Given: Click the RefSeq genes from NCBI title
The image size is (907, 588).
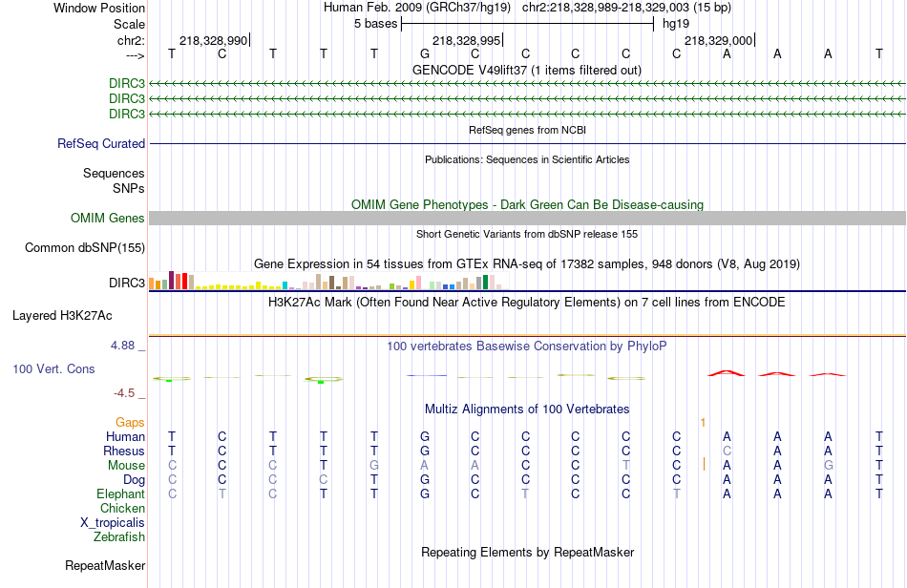Looking at the screenshot, I should click(528, 130).
